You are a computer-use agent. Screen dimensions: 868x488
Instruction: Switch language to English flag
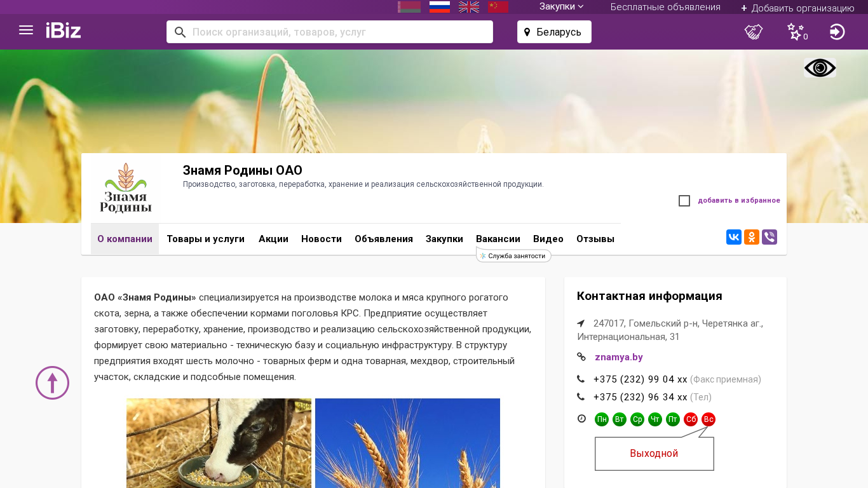(469, 7)
